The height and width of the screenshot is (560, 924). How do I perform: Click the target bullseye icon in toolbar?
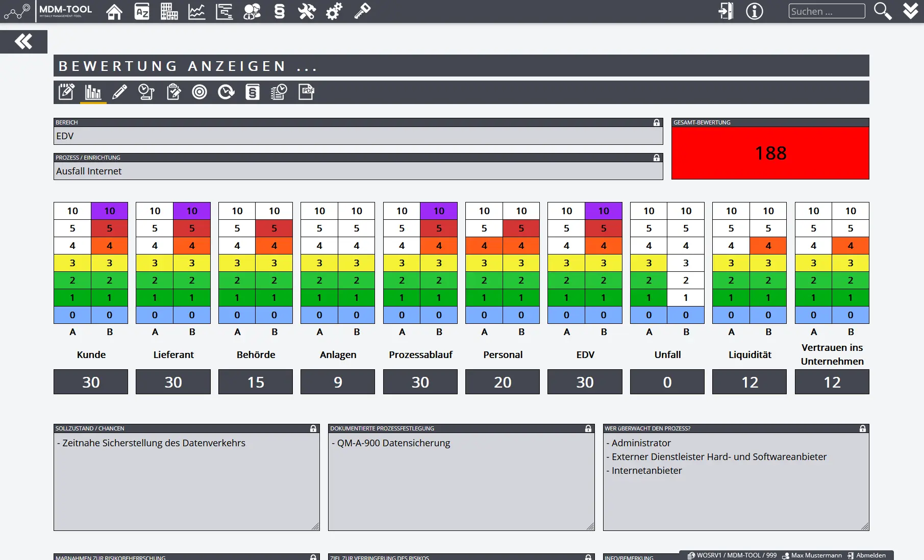coord(199,92)
